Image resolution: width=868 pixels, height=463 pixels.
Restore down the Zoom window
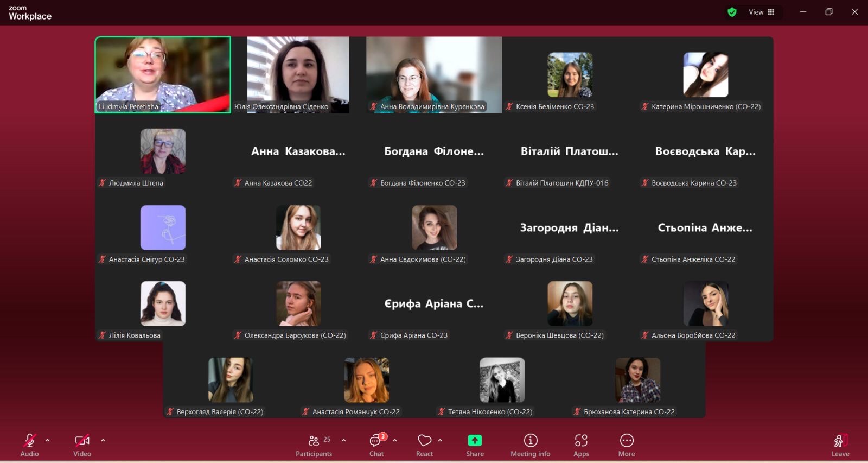point(828,12)
